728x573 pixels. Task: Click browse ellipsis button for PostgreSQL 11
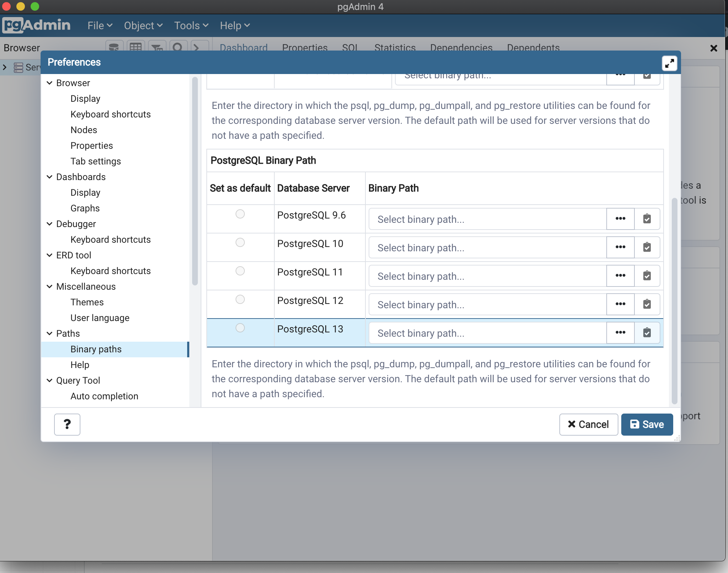(620, 276)
